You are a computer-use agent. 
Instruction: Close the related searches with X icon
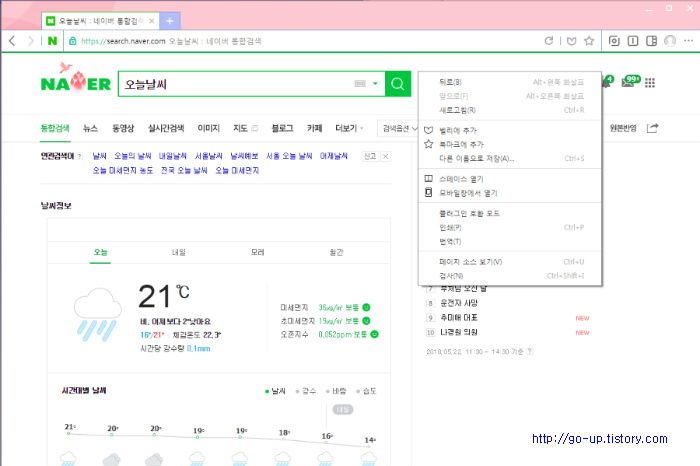385,156
